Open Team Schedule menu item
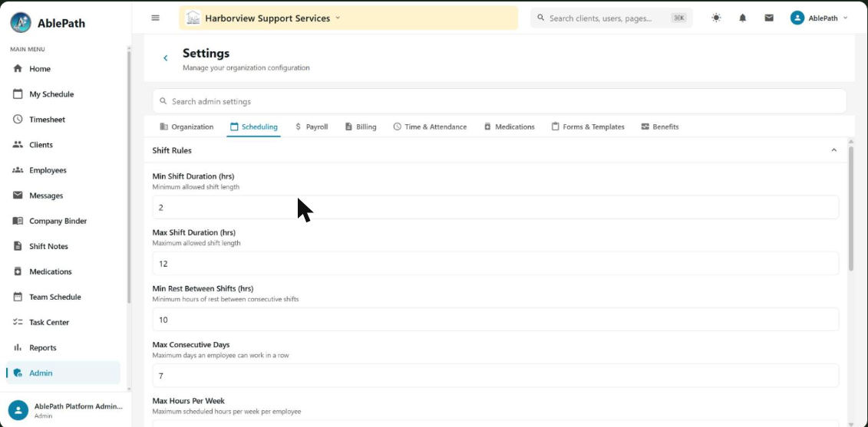 pos(63,297)
